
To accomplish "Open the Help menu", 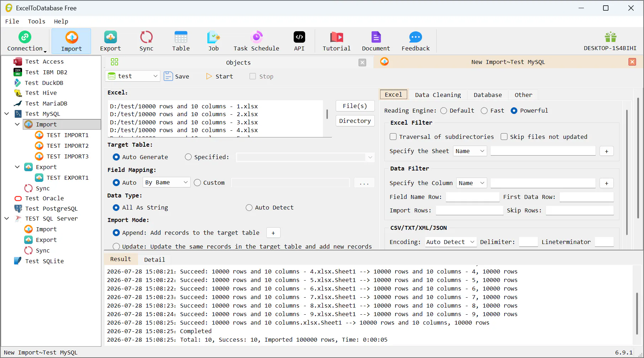I will [x=61, y=21].
